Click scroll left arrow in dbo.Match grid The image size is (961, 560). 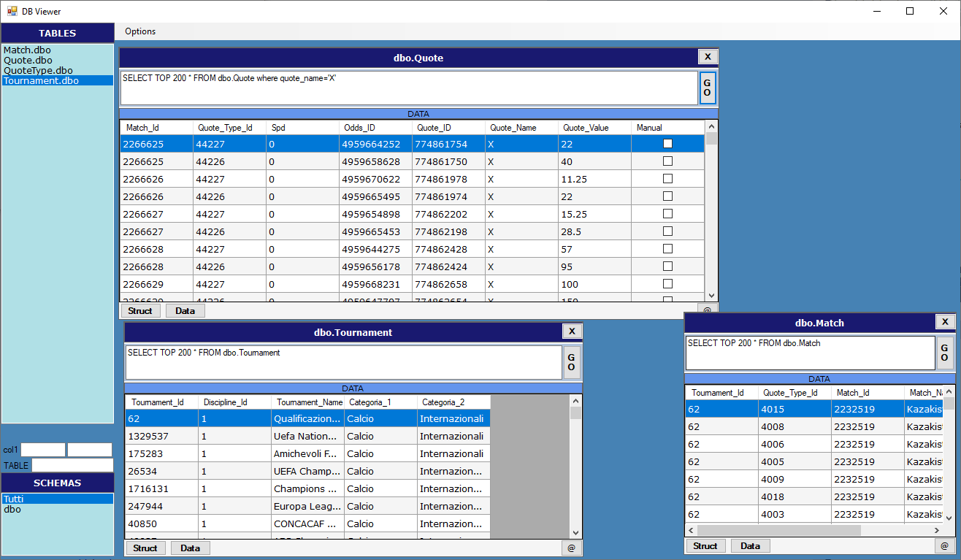point(691,531)
